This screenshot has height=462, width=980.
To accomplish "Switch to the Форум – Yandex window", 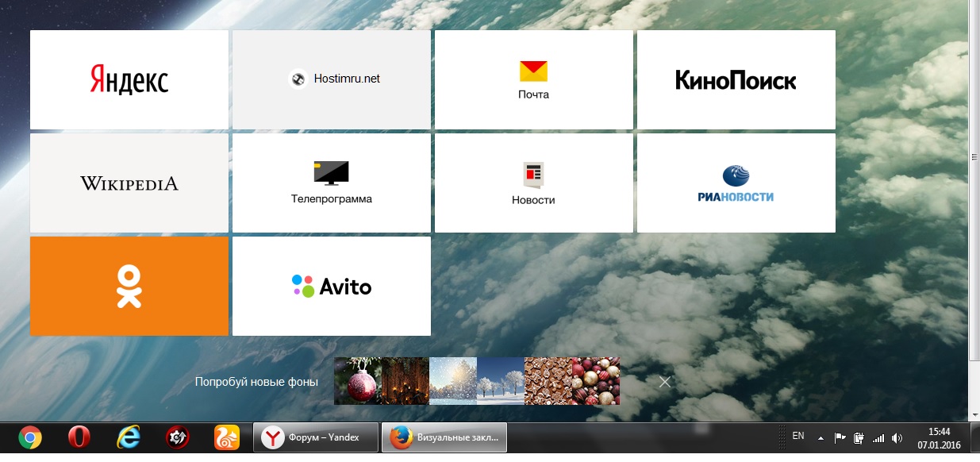I will tap(316, 437).
